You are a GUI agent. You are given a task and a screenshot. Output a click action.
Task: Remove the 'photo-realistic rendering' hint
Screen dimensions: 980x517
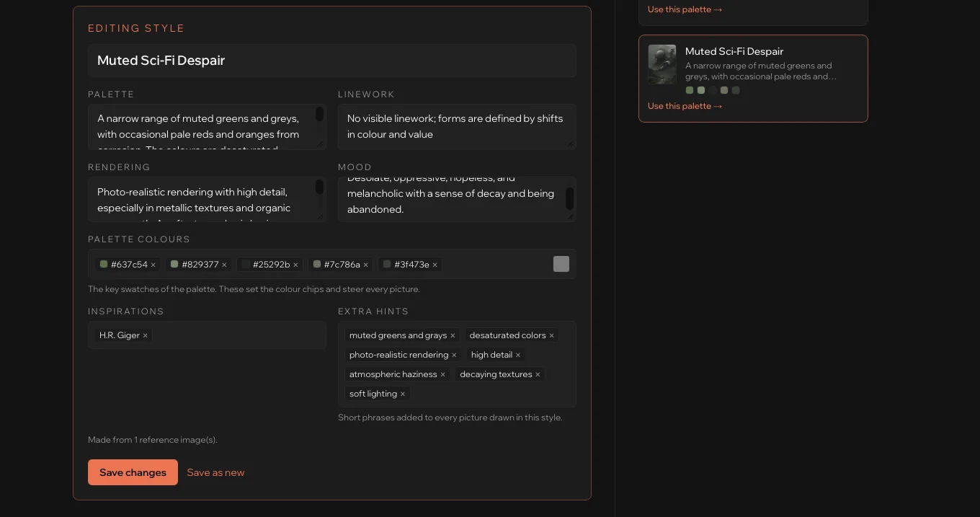pos(454,355)
